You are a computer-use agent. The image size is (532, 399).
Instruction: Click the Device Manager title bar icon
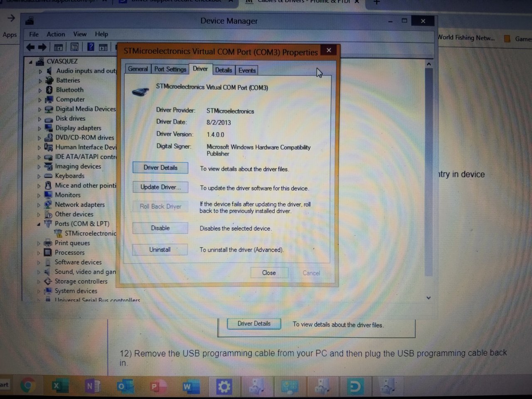coord(30,21)
